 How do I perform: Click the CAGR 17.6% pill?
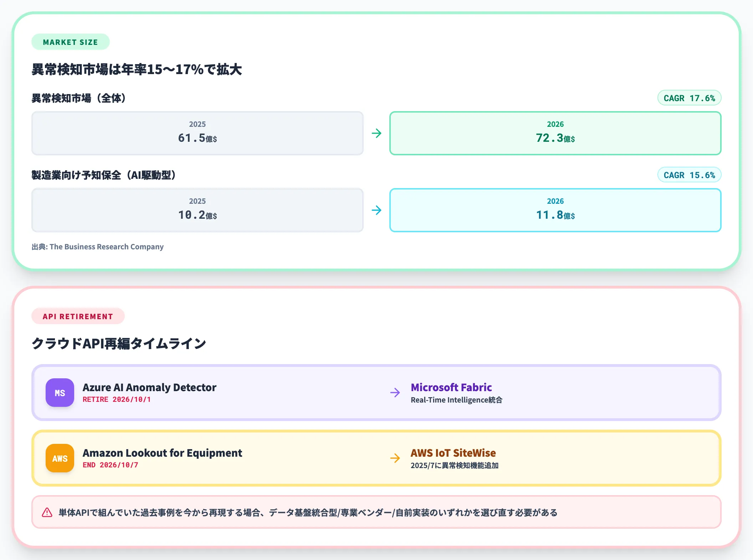[689, 98]
